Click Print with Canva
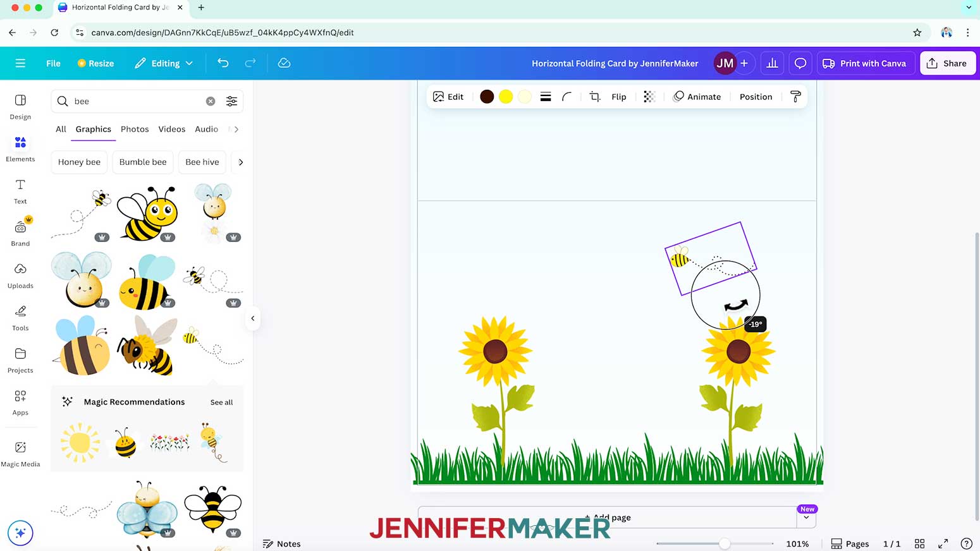 coord(865,63)
